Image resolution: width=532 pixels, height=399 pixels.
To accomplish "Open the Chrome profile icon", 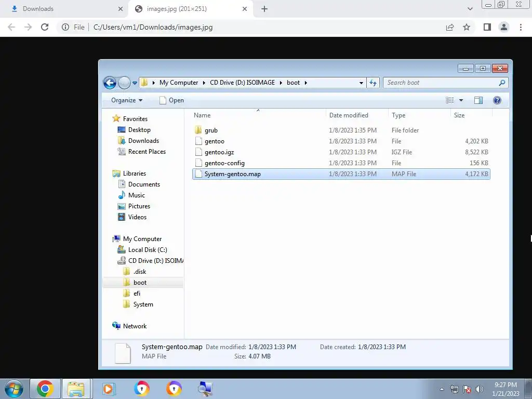I will coord(504,27).
